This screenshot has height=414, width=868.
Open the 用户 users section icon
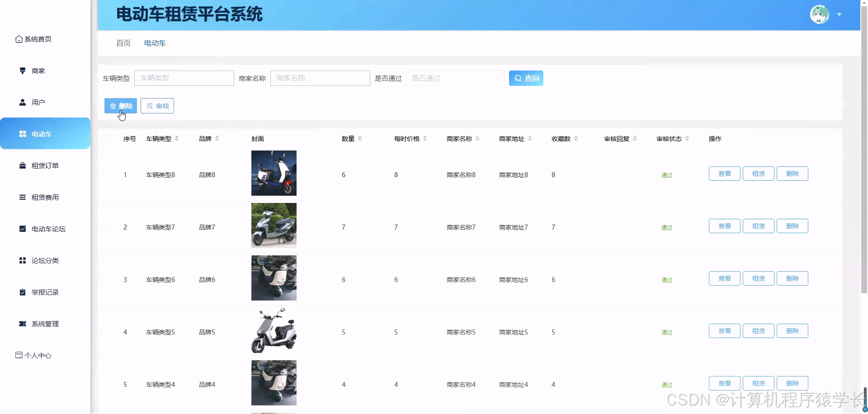(22, 102)
